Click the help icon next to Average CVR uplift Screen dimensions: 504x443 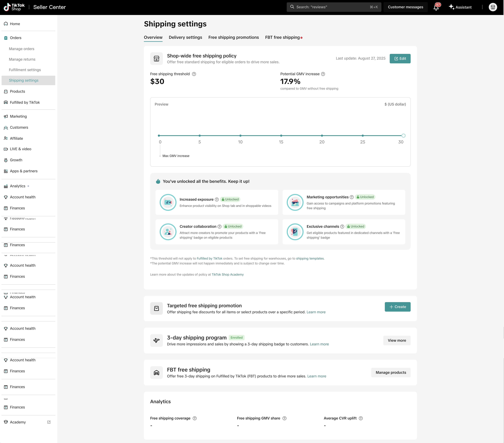tap(361, 418)
